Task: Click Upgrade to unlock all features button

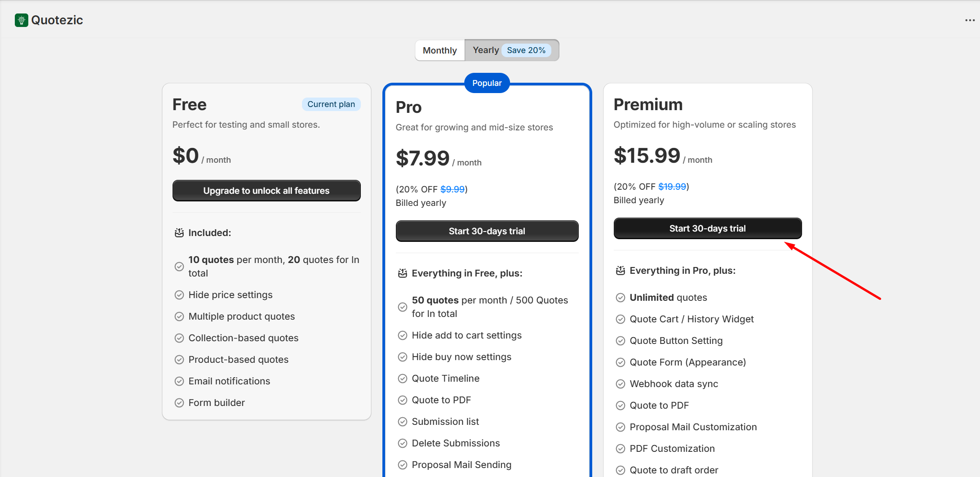Action: pyautogui.click(x=266, y=191)
